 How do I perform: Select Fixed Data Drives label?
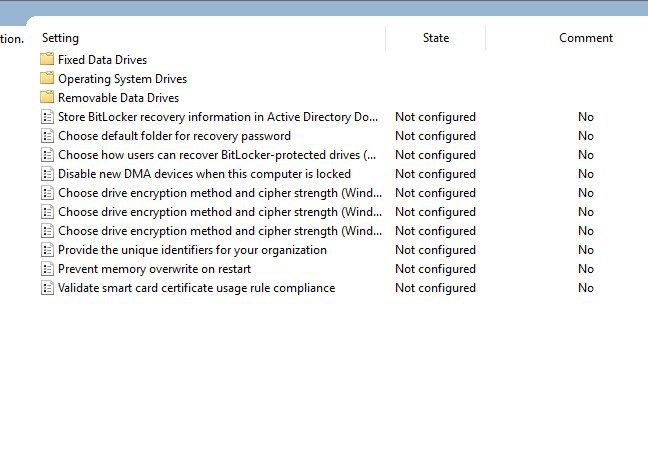pos(102,60)
